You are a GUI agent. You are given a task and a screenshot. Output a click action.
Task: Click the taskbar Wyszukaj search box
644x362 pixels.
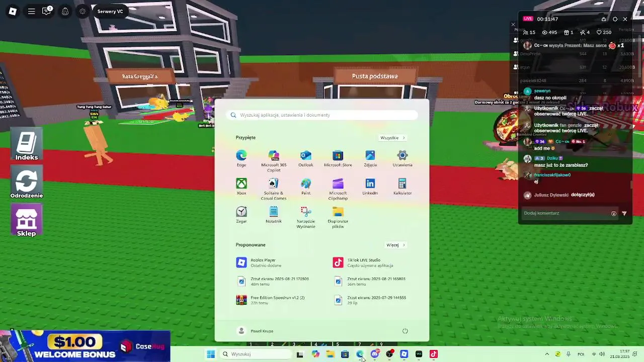(256, 354)
